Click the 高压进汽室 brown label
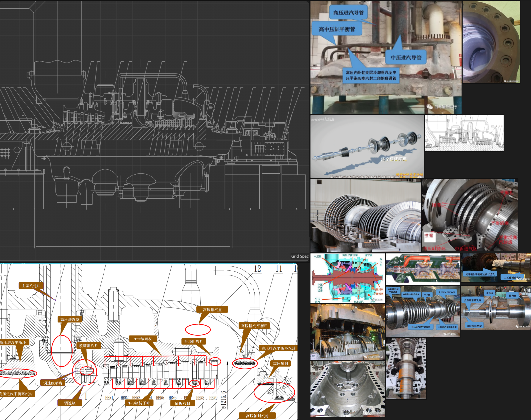The width and height of the screenshot is (531, 420). tap(70, 319)
